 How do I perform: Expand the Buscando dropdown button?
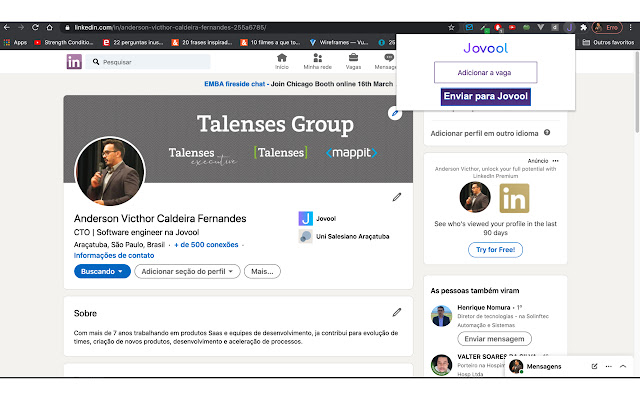click(x=102, y=271)
